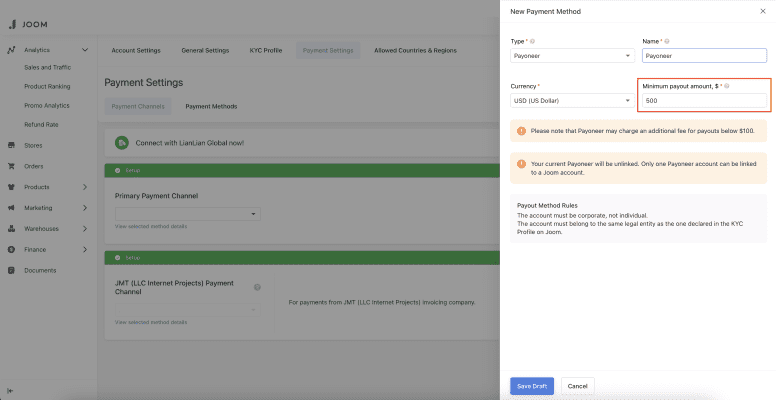Viewport: 776px width, 400px height.
Task: Select the Payment Methods tab
Action: pyautogui.click(x=211, y=106)
